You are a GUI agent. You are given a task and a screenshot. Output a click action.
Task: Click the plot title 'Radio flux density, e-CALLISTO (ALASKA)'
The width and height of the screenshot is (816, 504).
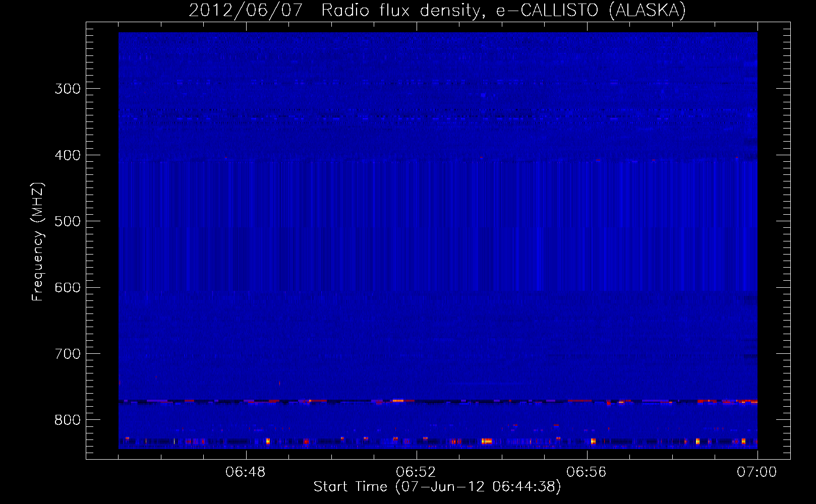coord(503,11)
